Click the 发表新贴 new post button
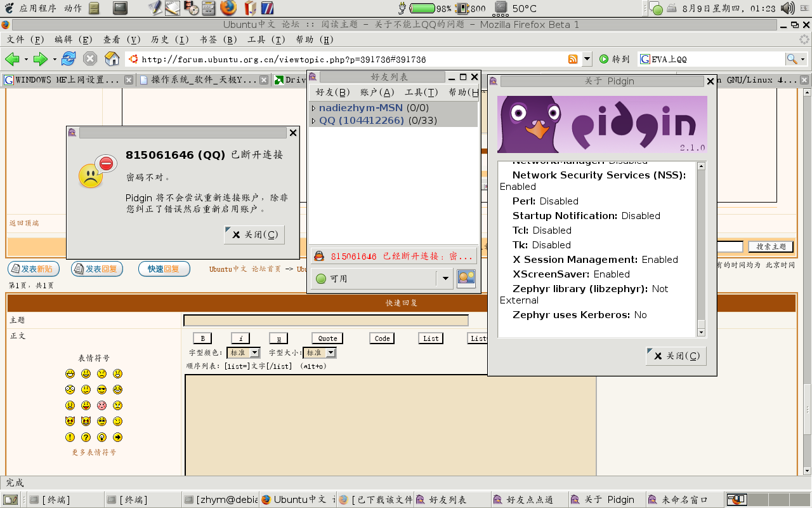 (x=34, y=269)
